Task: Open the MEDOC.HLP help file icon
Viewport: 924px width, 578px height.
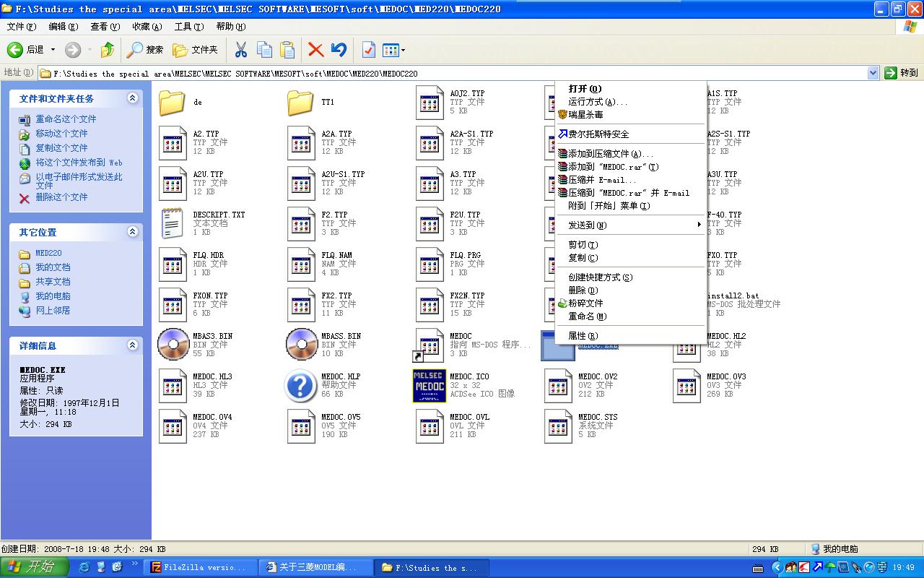Action: [301, 385]
